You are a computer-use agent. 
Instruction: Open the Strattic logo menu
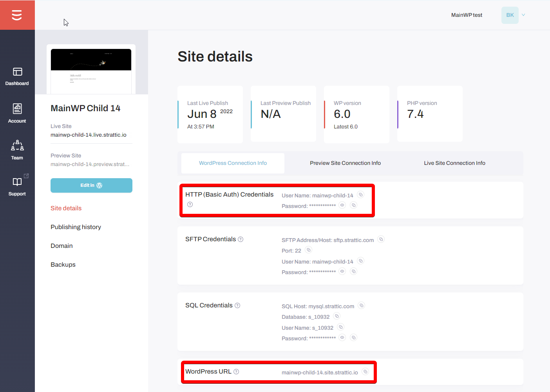17,15
